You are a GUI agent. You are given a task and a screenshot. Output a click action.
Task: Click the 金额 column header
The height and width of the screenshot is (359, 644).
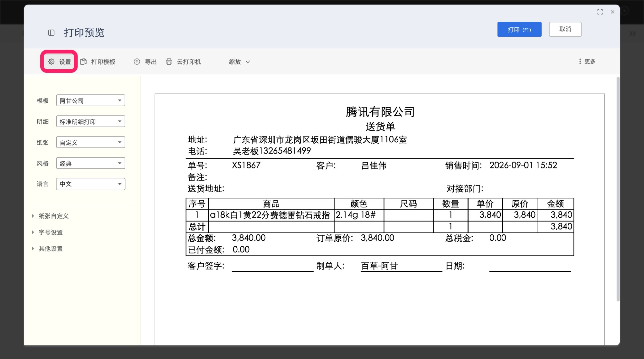555,204
